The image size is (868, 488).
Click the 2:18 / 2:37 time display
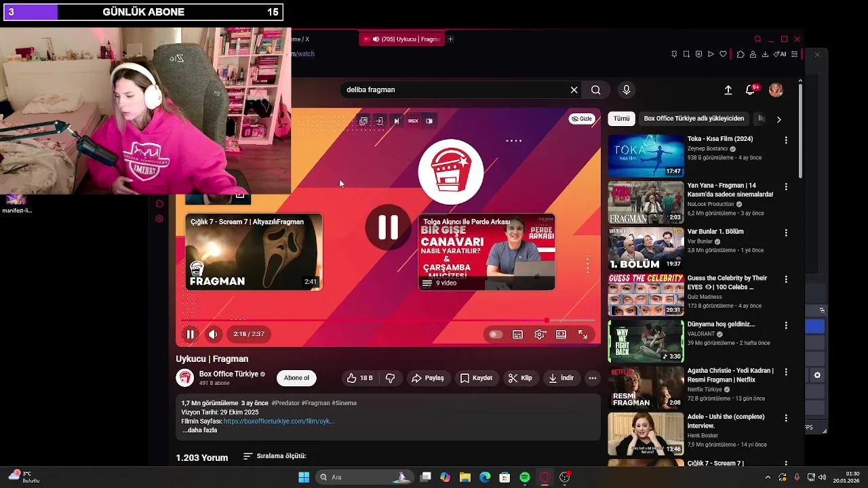coord(249,334)
